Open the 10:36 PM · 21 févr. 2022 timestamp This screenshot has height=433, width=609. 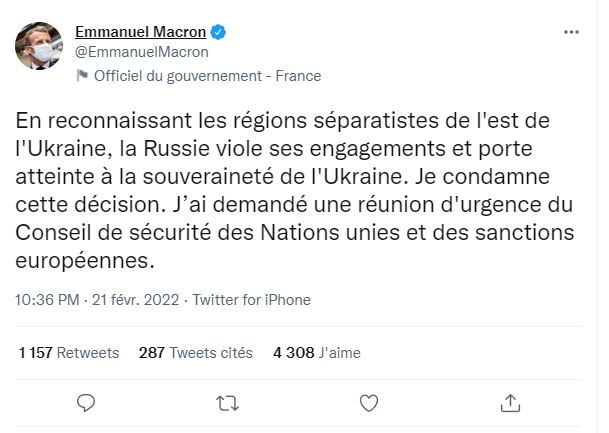pyautogui.click(x=100, y=299)
